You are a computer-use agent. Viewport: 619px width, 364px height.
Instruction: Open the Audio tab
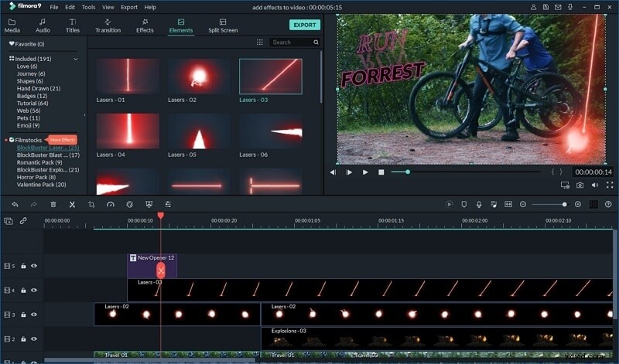[x=43, y=26]
